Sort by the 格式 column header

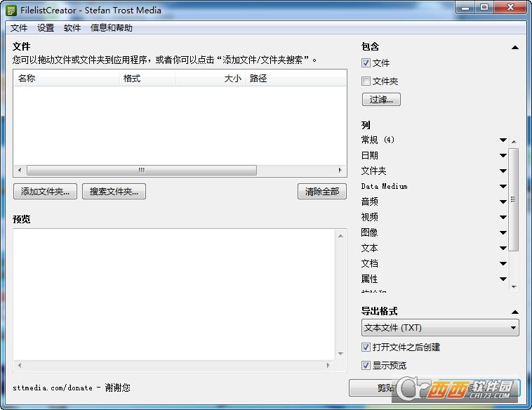point(147,79)
